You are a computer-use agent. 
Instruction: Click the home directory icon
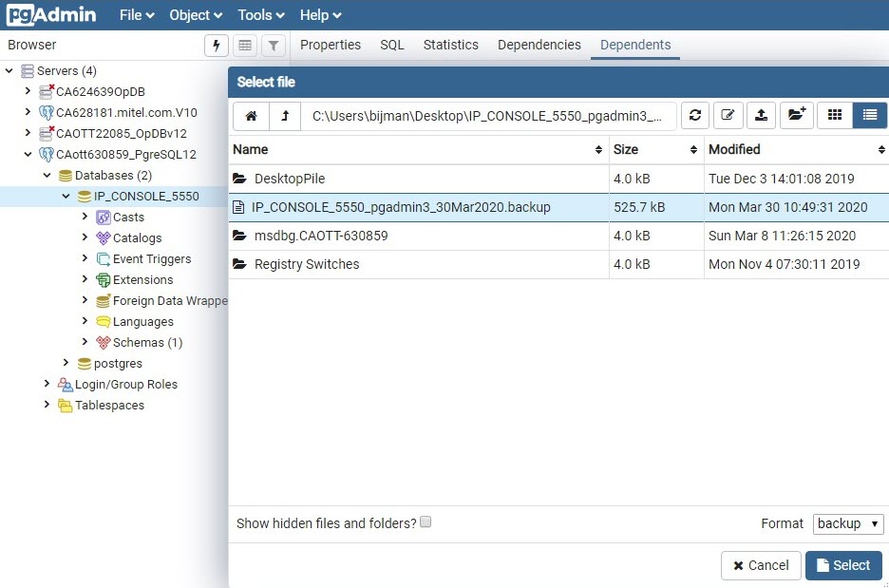pos(251,114)
